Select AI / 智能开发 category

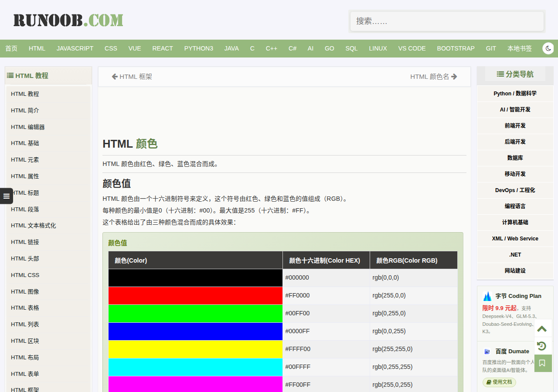(x=515, y=110)
